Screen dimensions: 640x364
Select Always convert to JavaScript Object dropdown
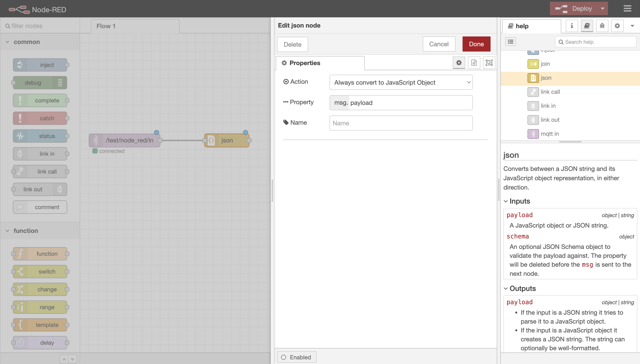[401, 82]
